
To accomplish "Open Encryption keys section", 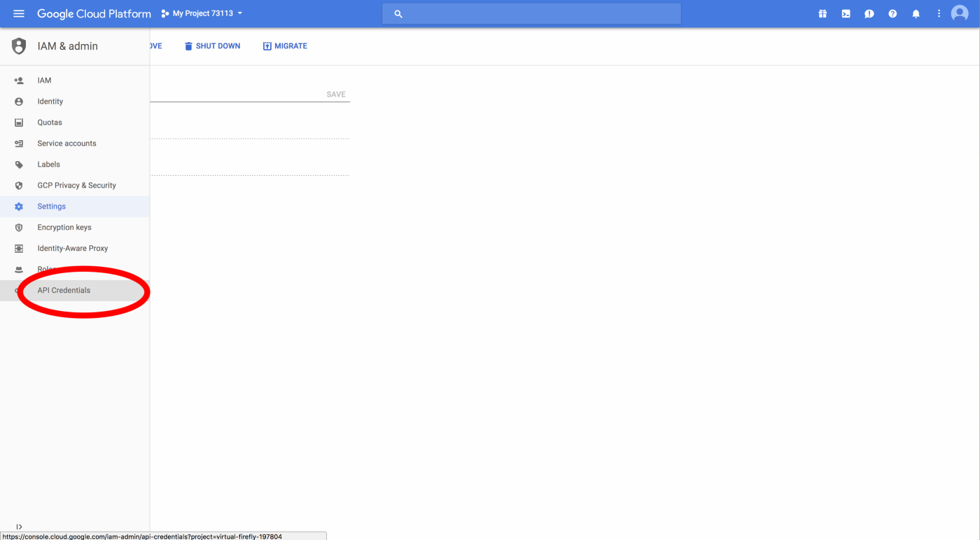I will [64, 228].
